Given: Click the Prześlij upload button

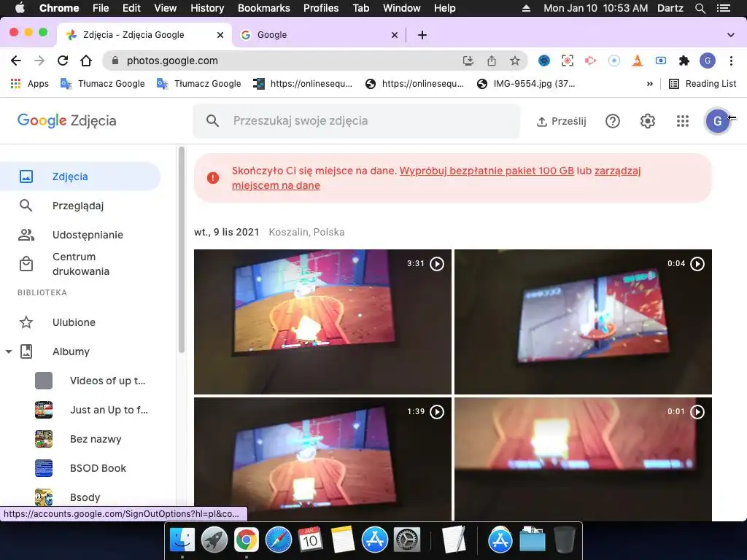Looking at the screenshot, I should coord(561,121).
